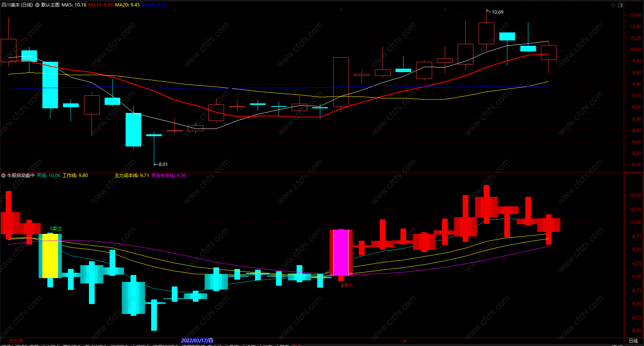Select the 默认主图 main chart label
The width and height of the screenshot is (644, 346).
tap(50, 5)
